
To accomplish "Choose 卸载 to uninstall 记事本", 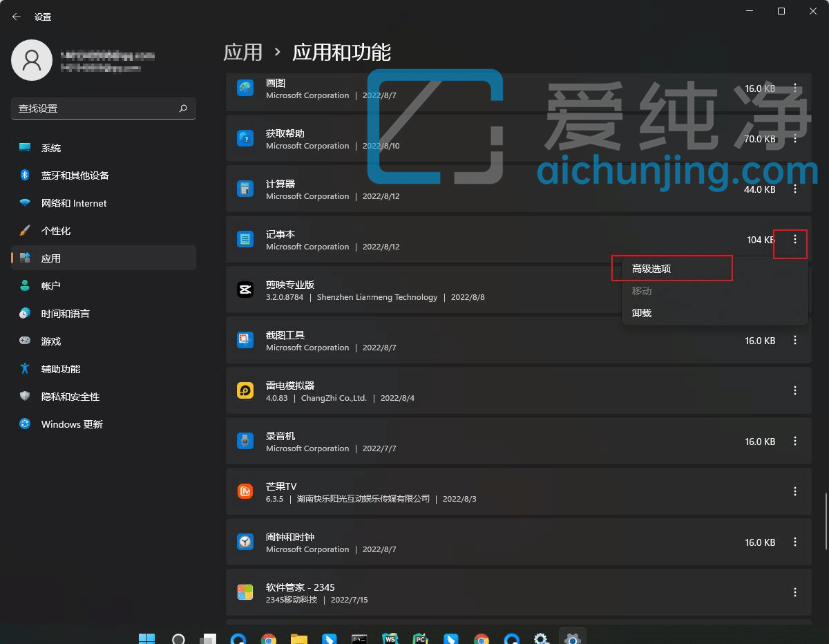I will 641,312.
